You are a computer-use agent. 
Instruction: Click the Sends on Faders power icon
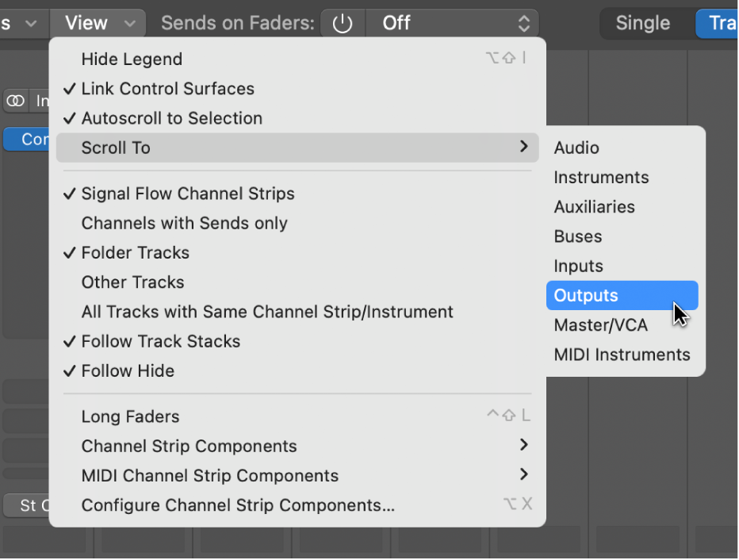click(343, 23)
